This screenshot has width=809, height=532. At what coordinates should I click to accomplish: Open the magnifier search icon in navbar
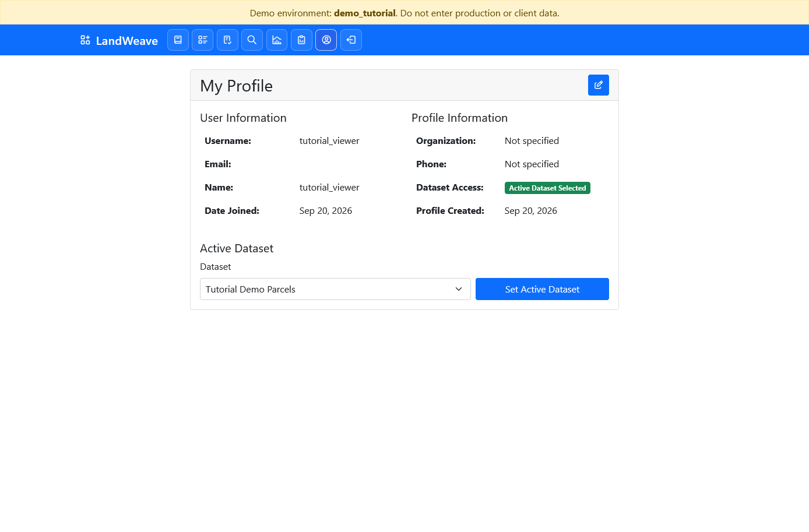pos(252,40)
